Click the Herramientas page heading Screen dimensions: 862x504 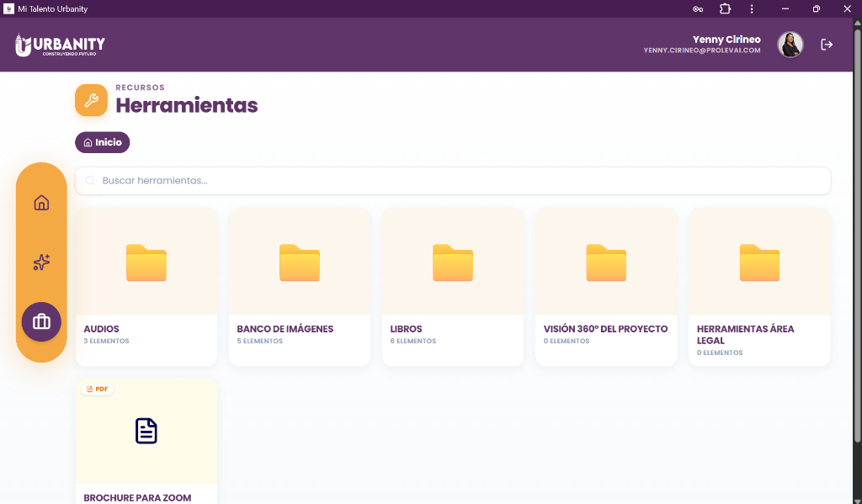click(x=186, y=105)
